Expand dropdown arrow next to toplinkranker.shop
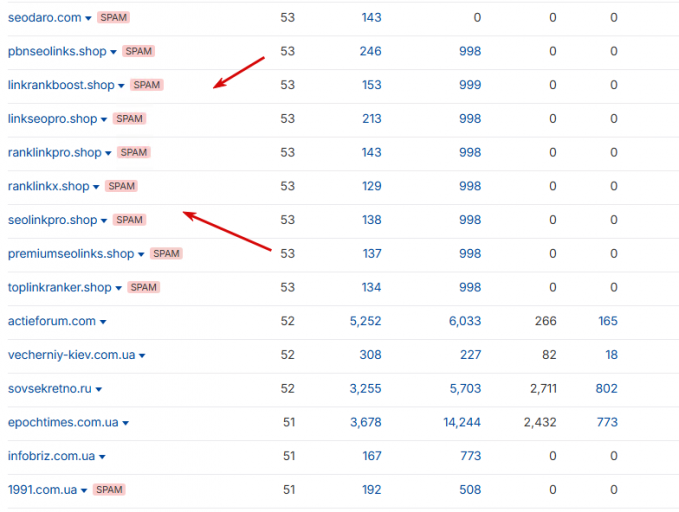The image size is (679, 512). [x=119, y=288]
